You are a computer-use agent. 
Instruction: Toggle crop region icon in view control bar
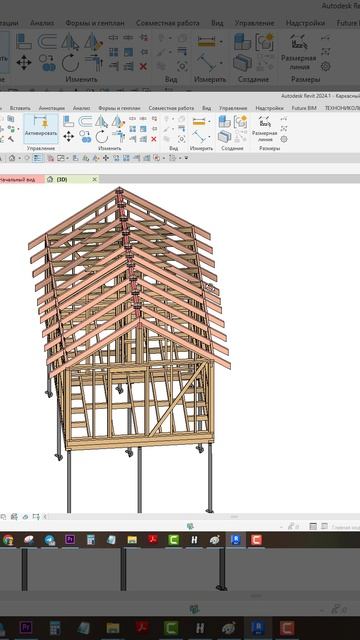[x=36, y=517]
